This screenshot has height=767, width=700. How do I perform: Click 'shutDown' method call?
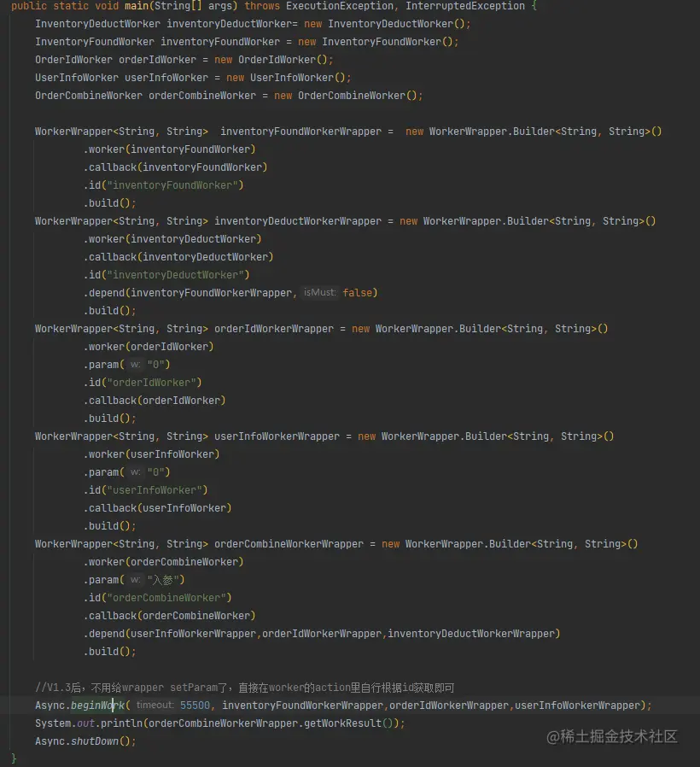(95, 741)
